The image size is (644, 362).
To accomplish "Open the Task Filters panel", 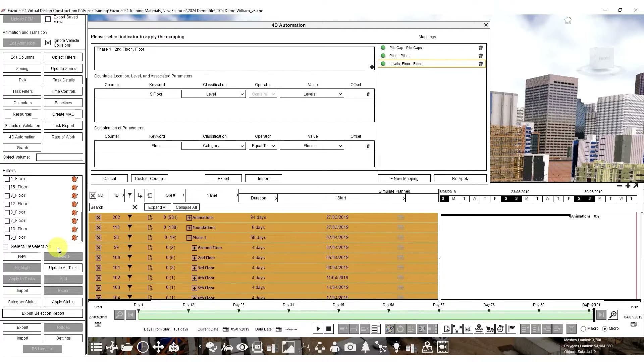I will click(22, 92).
